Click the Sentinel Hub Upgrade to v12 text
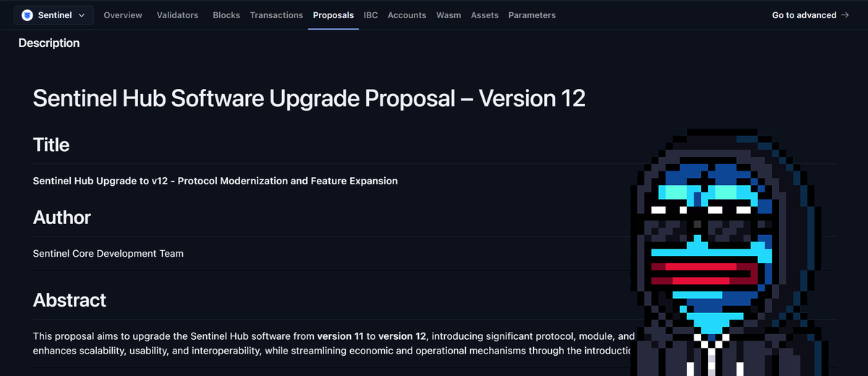Image resolution: width=868 pixels, height=376 pixels. 216,181
